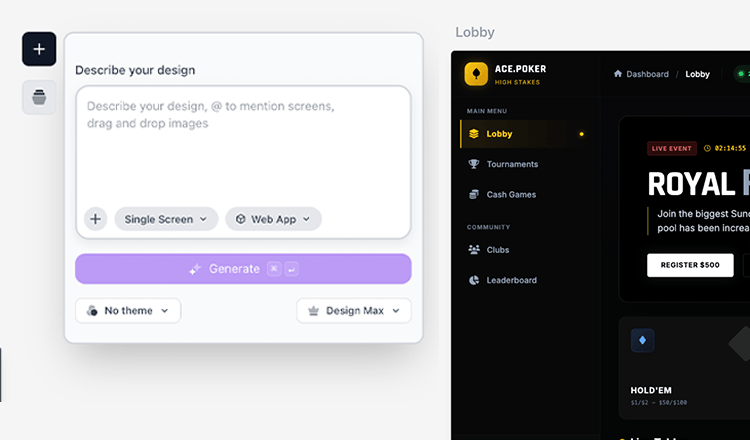Image resolution: width=750 pixels, height=440 pixels.
Task: Open the No theme dropdown
Action: coord(128,311)
